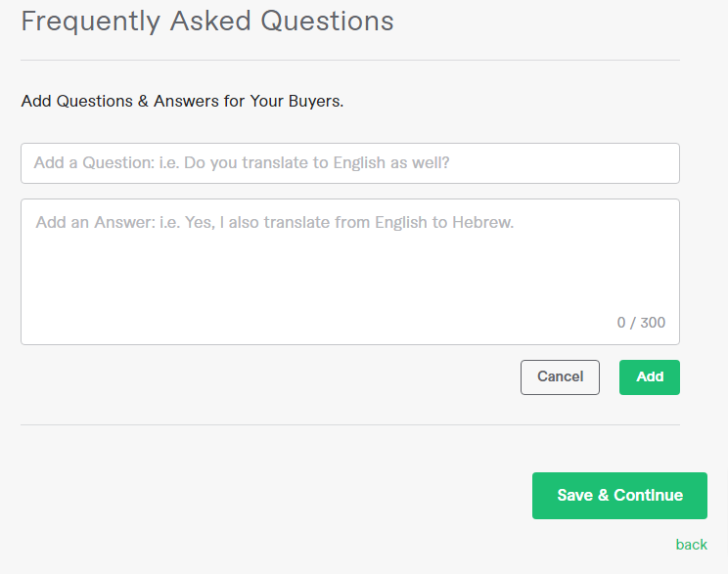Image resolution: width=728 pixels, height=574 pixels.
Task: Cancel adding the FAQ entry
Action: (560, 377)
